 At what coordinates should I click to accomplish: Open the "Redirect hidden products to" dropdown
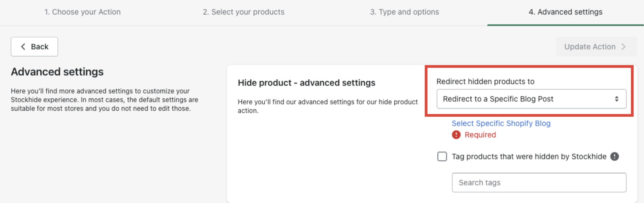(531, 99)
